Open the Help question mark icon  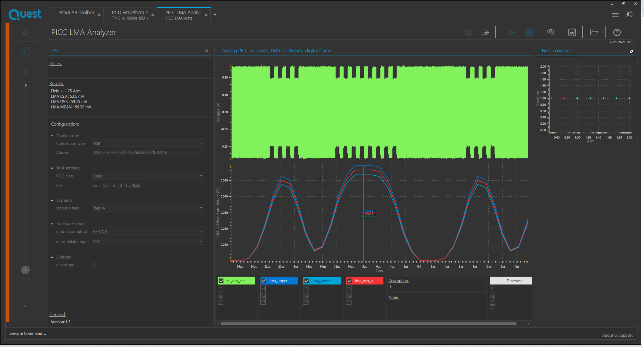click(x=617, y=32)
